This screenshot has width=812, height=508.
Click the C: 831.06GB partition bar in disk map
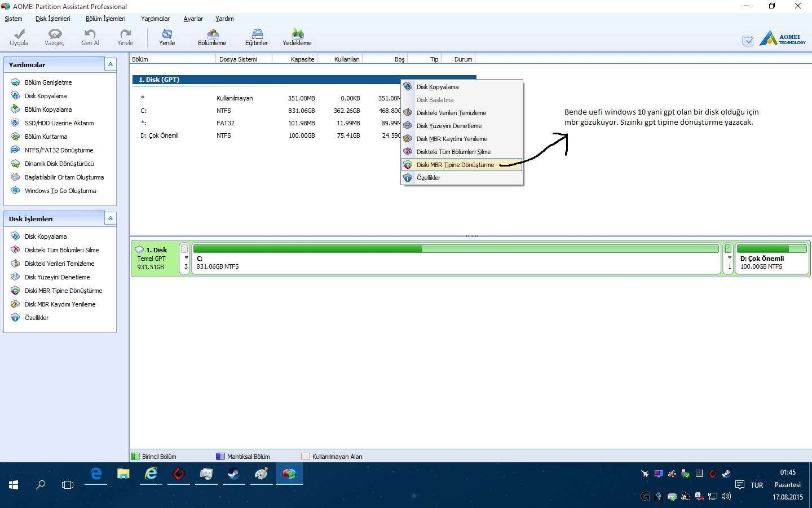point(456,259)
